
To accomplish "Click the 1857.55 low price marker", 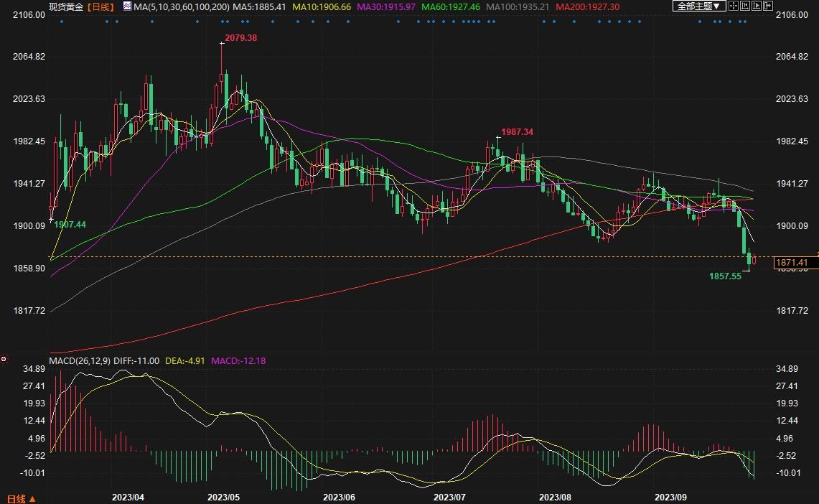I will (724, 276).
